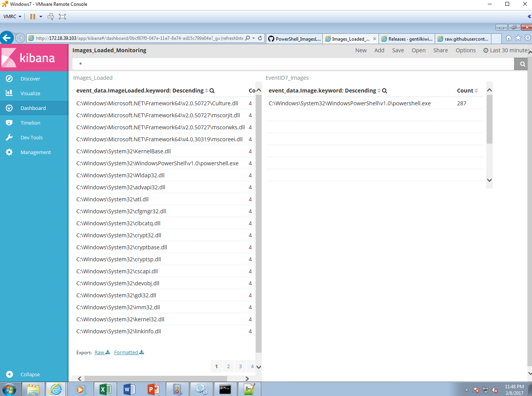This screenshot has height=396, width=532.
Task: Click magnifier icon next to Image.keyword column header
Action: (384, 91)
